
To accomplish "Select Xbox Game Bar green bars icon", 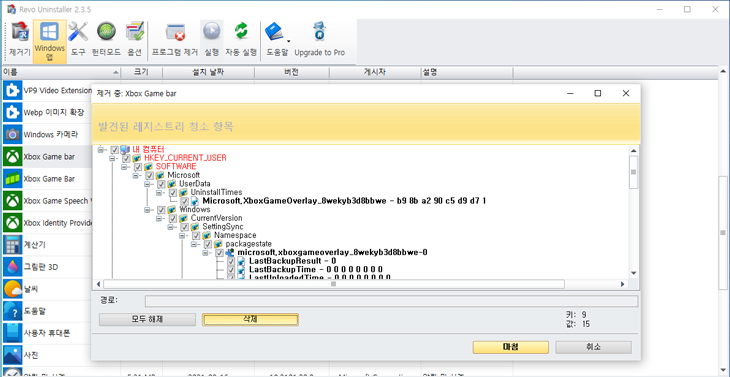I will pyautogui.click(x=12, y=179).
